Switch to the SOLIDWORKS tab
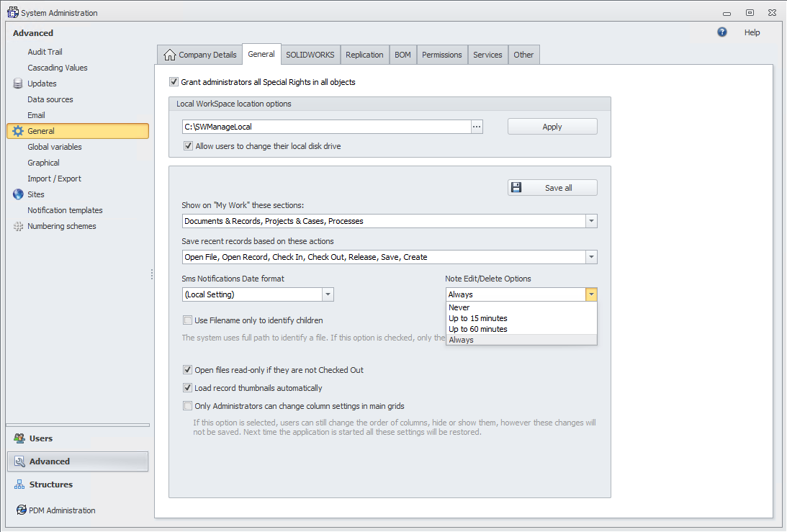Screen dimensions: 787x532 (x=310, y=55)
